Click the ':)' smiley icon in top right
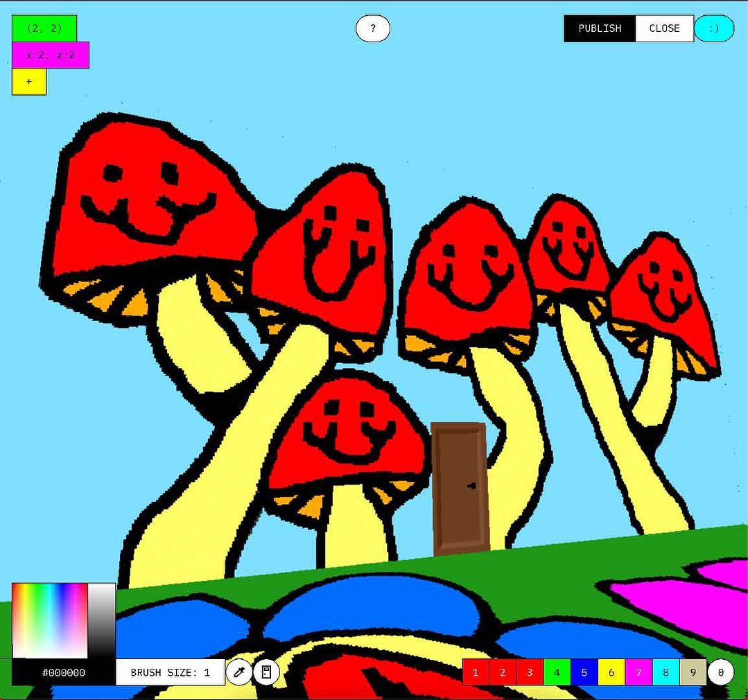This screenshot has width=748, height=700. pyautogui.click(x=714, y=28)
